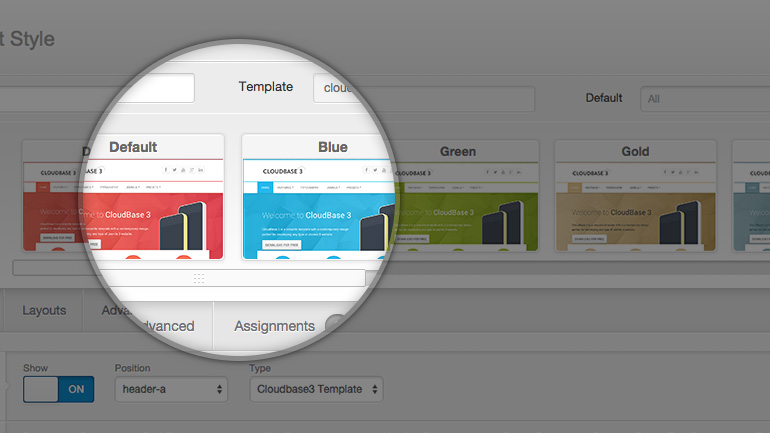
Task: Click the Green style heading text
Action: tap(458, 151)
